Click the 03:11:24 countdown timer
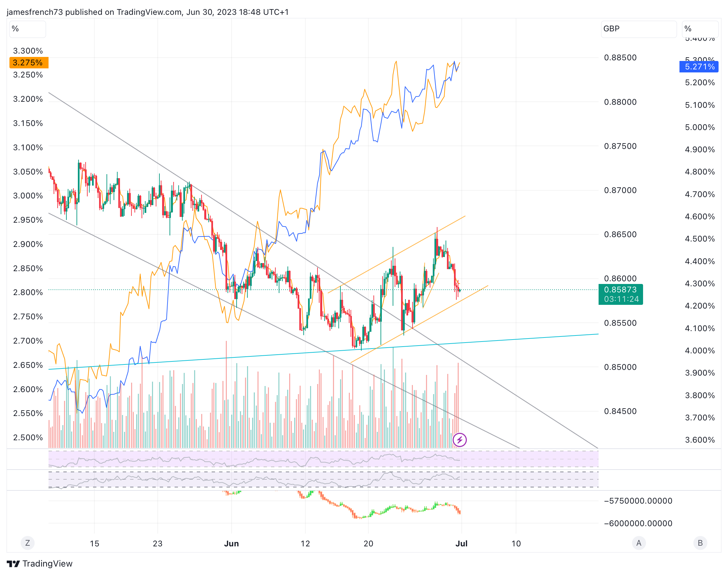 (x=621, y=299)
